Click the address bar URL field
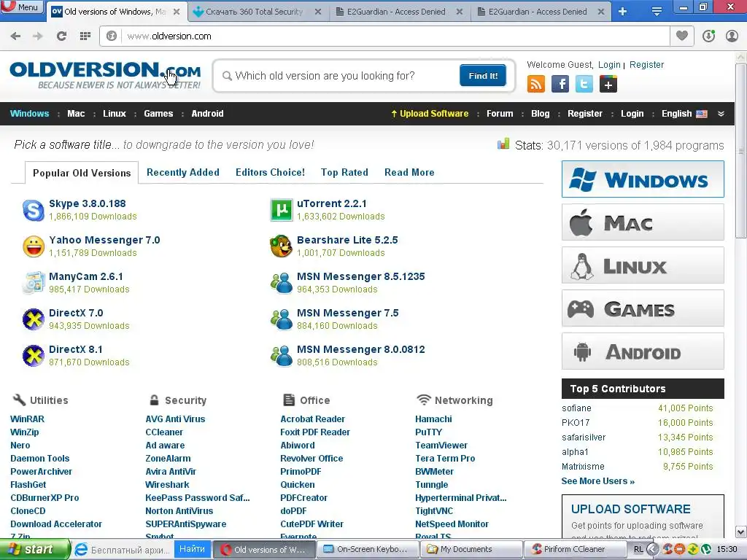The height and width of the screenshot is (560, 747). [395, 36]
